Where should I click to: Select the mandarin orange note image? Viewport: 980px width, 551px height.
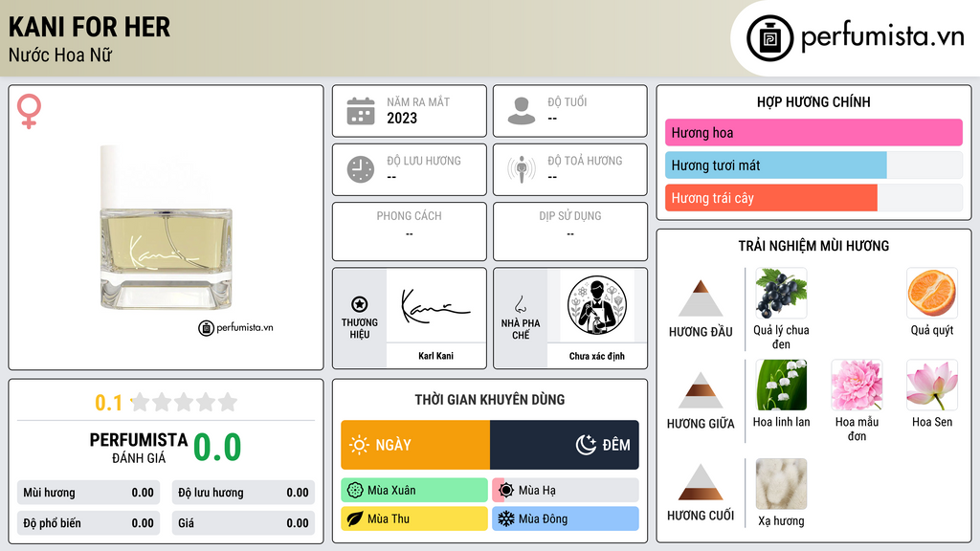coord(932,293)
